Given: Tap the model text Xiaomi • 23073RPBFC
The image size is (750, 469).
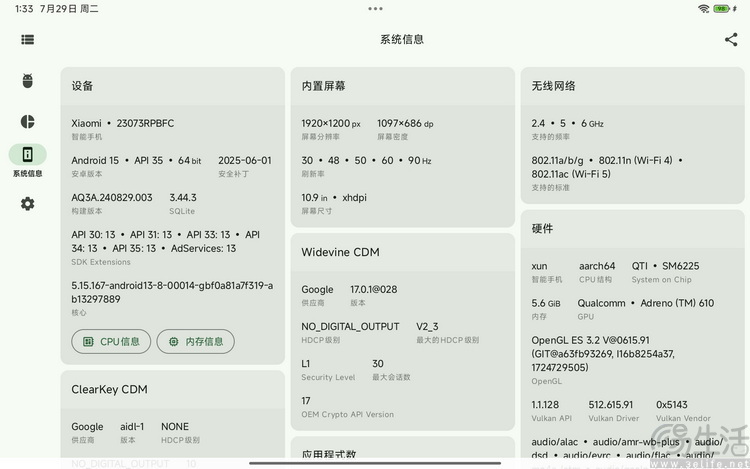Looking at the screenshot, I should [x=122, y=123].
